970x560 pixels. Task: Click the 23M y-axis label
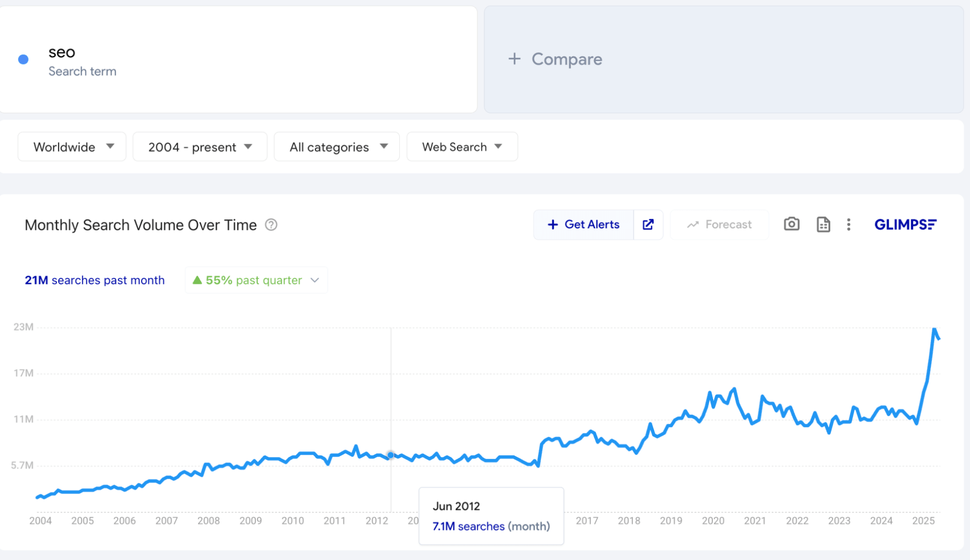pyautogui.click(x=23, y=327)
